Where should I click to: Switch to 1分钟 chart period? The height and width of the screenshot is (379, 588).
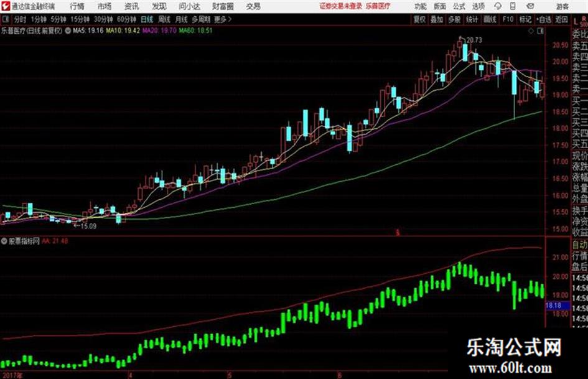point(38,19)
